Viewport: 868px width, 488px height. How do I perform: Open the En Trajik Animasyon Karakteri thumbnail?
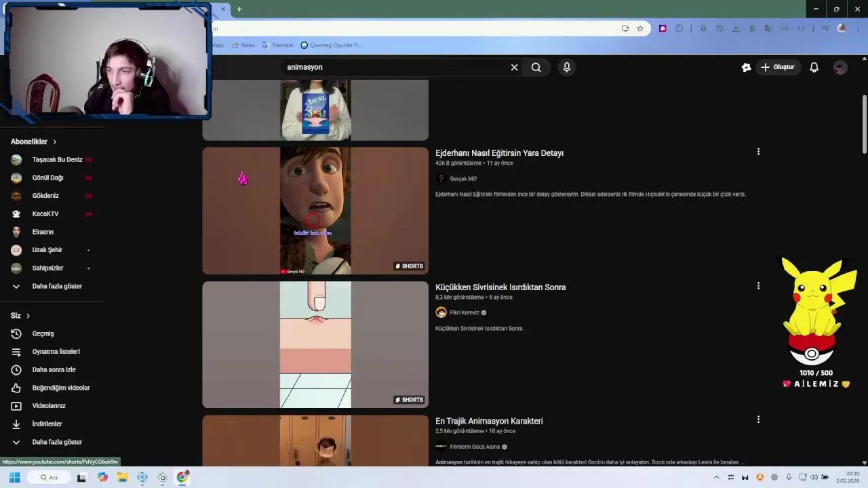click(x=315, y=441)
